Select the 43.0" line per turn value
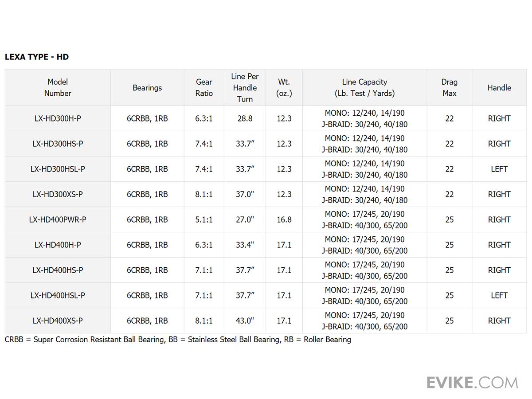Screen dimensions: 532x399 [245, 321]
